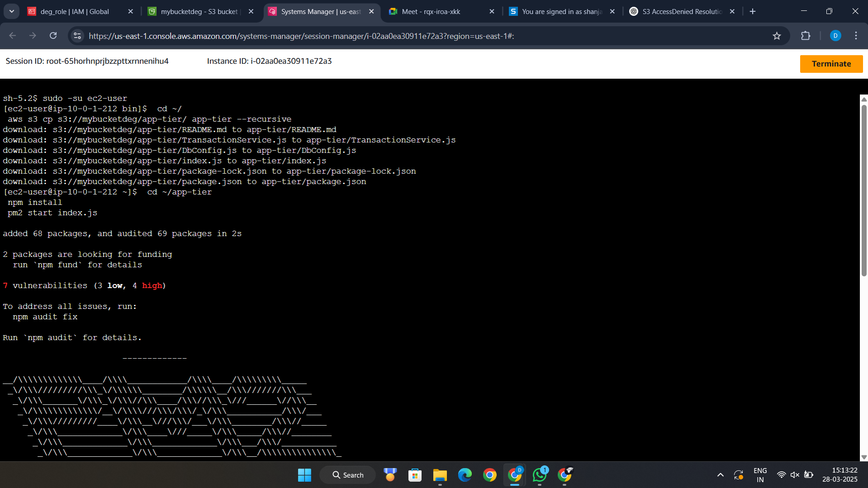Open the active Chrome profile window icon
This screenshot has height=488, width=868.
click(x=515, y=475)
